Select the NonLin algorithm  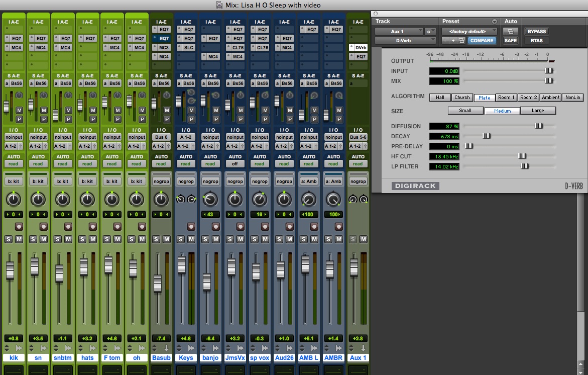tap(572, 97)
